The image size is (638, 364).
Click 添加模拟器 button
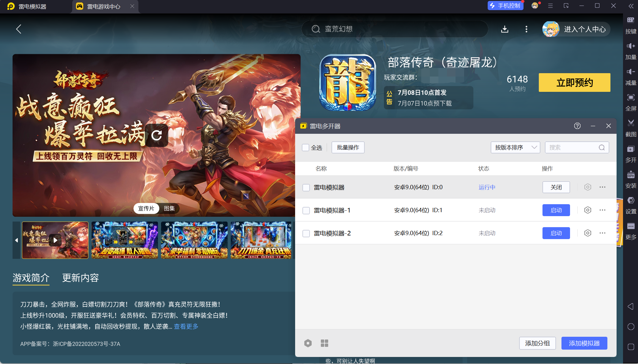pyautogui.click(x=584, y=343)
